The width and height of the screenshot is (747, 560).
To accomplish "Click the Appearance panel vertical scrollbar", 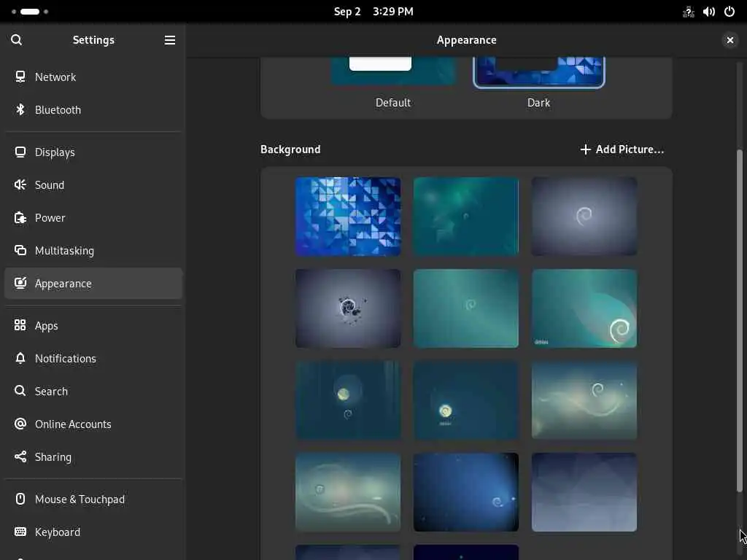I will (740, 321).
